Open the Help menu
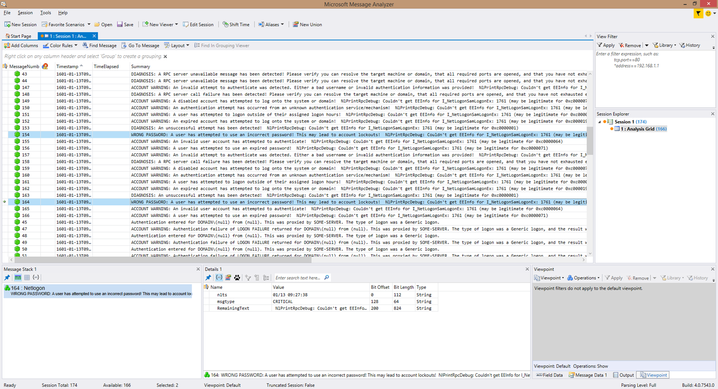The image size is (718, 389). coord(63,13)
